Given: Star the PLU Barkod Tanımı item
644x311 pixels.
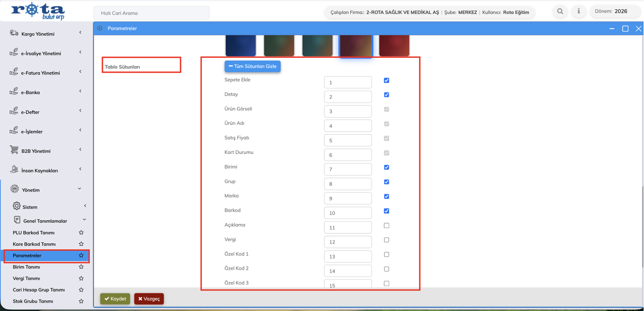Looking at the screenshot, I should pyautogui.click(x=81, y=232).
